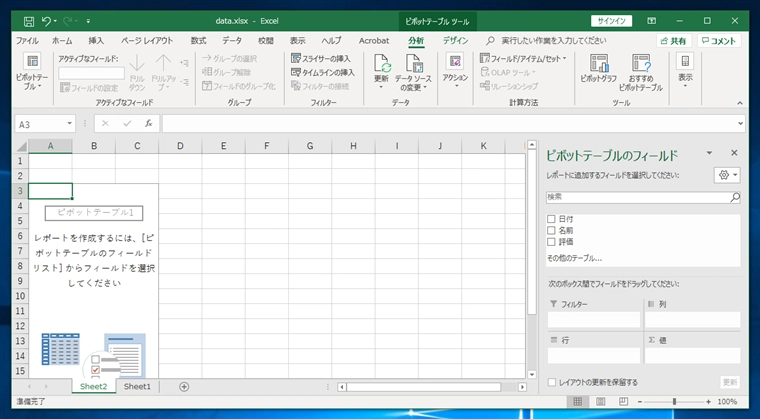The image size is (760, 419).
Task: Switch to the デザイン ribbon tab
Action: click(455, 40)
